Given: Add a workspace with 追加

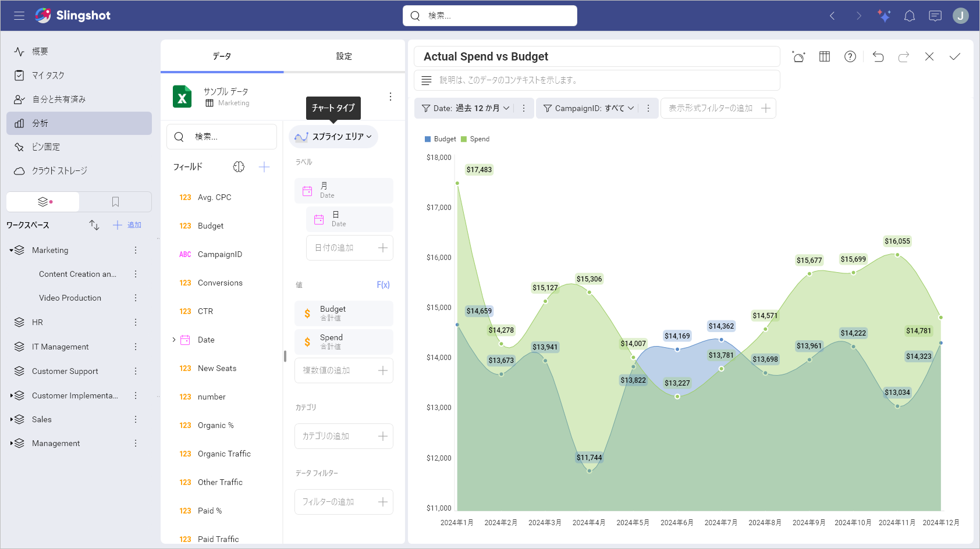Looking at the screenshot, I should coord(127,225).
